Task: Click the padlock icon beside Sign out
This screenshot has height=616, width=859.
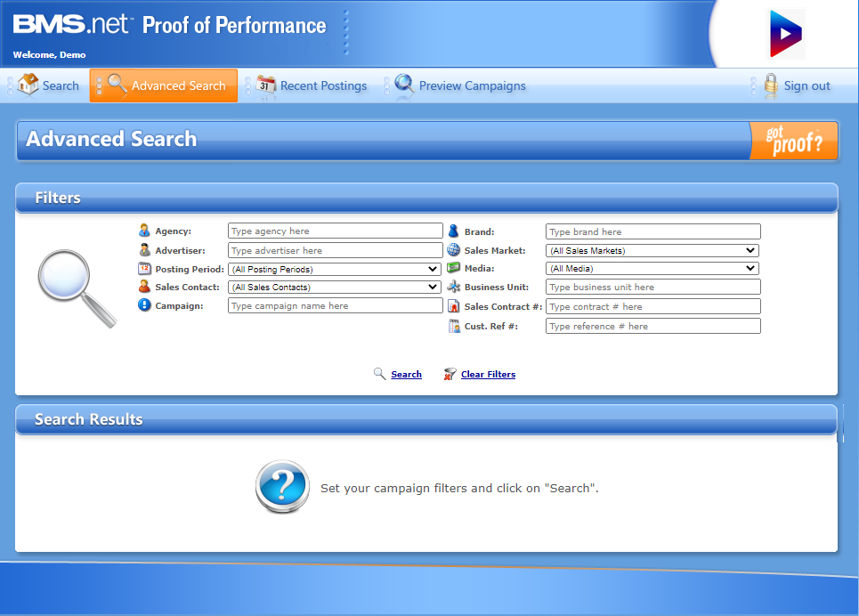Action: [770, 85]
